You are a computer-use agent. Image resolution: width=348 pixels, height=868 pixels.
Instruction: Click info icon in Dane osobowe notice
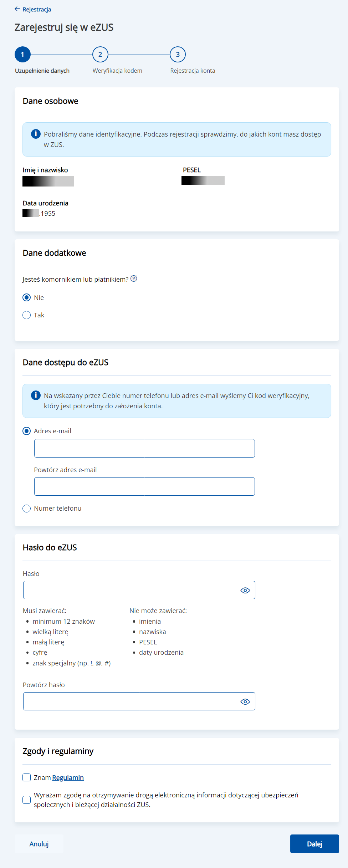pos(36,134)
